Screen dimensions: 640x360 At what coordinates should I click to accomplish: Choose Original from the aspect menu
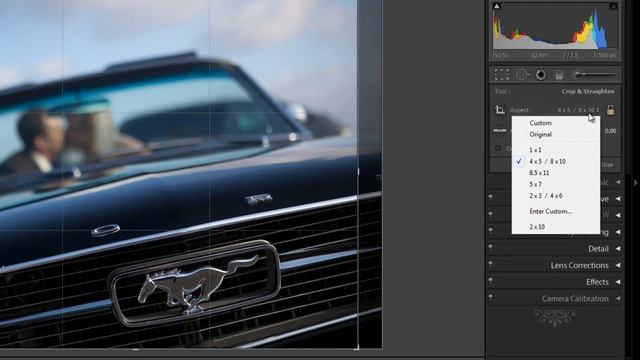(x=556, y=134)
